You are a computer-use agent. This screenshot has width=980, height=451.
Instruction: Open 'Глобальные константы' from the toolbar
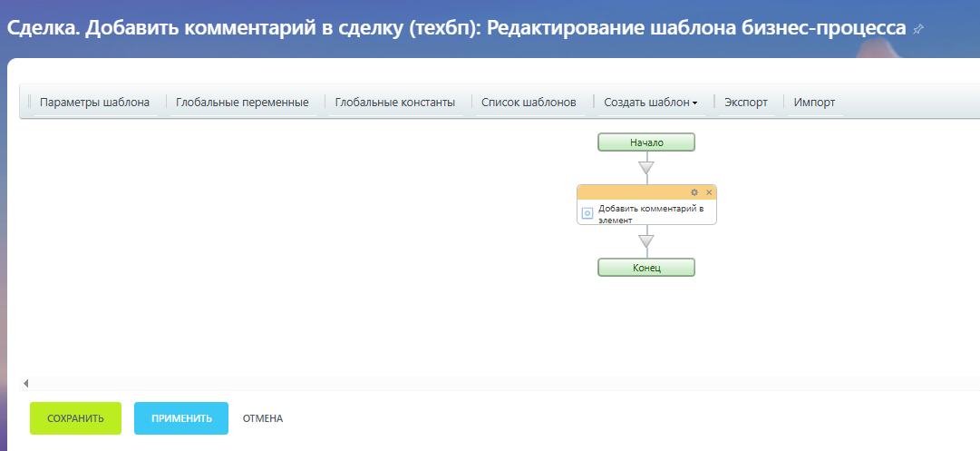pyautogui.click(x=394, y=103)
